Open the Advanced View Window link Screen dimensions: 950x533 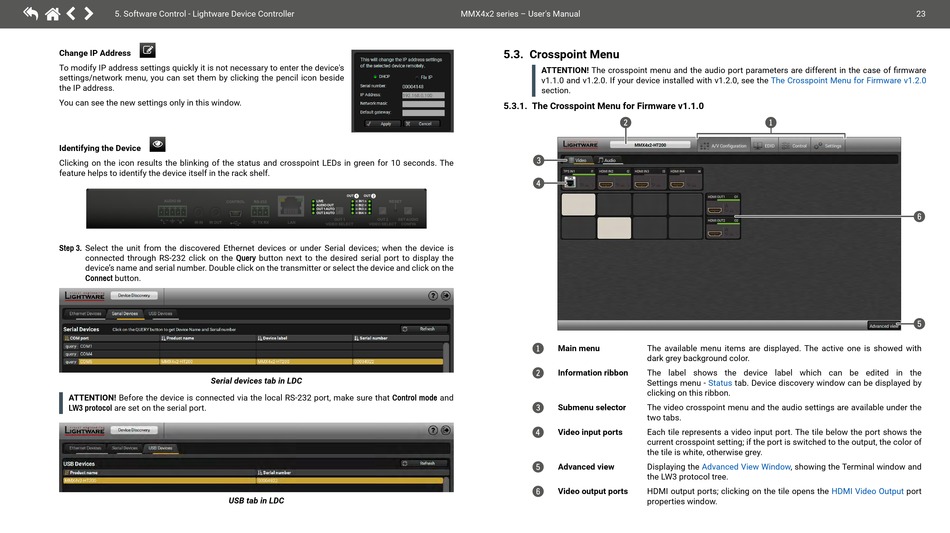(746, 466)
